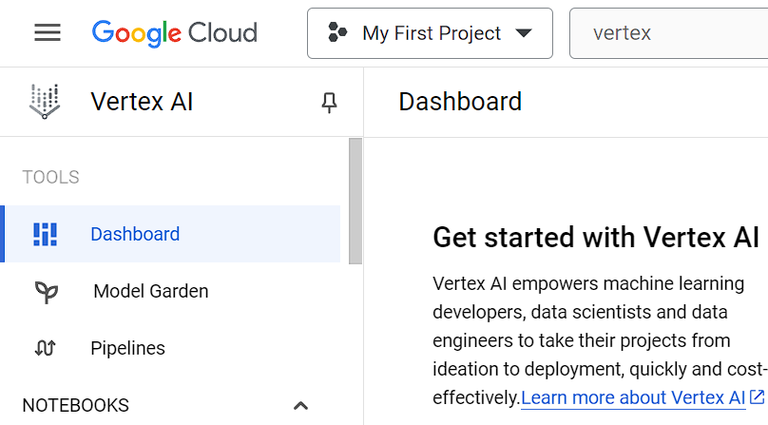Click external link icon after Learn more

click(x=757, y=398)
